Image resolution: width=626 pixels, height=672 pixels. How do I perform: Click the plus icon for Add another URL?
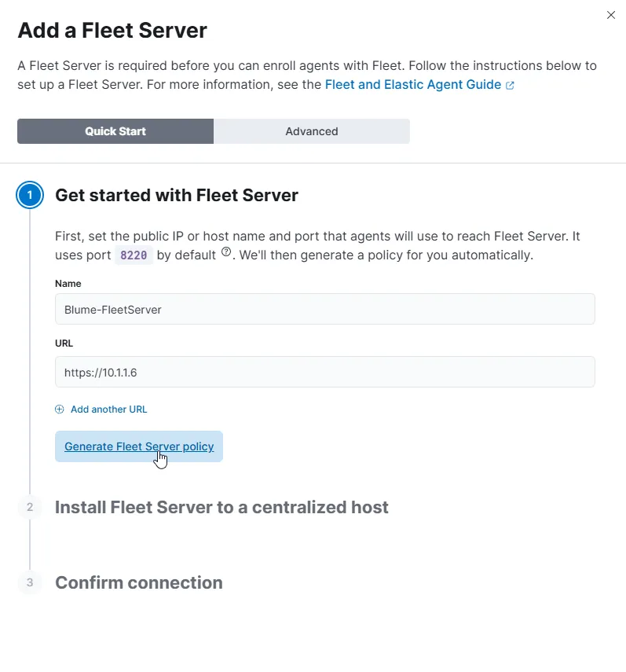pyautogui.click(x=60, y=409)
